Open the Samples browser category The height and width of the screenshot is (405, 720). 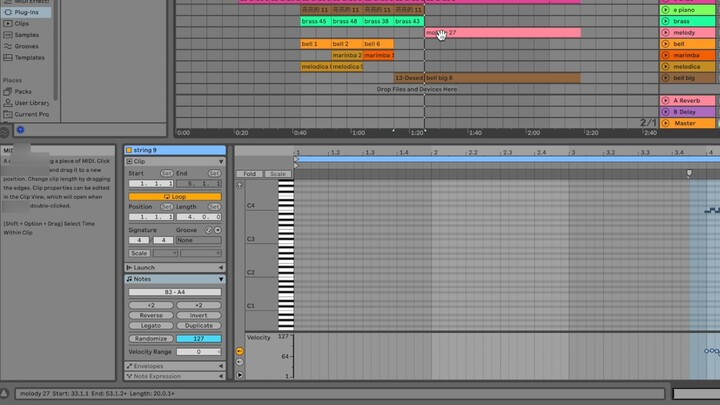click(x=26, y=35)
